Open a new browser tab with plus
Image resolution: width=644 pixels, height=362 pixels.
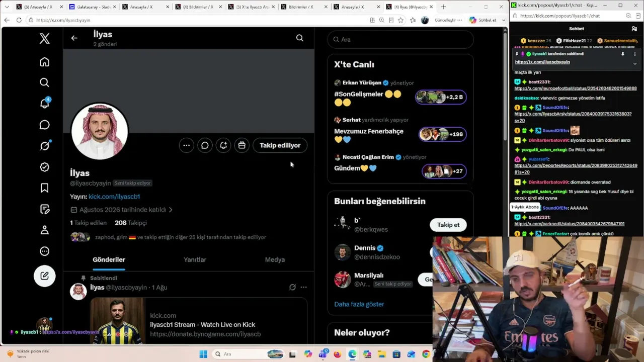pos(443,7)
